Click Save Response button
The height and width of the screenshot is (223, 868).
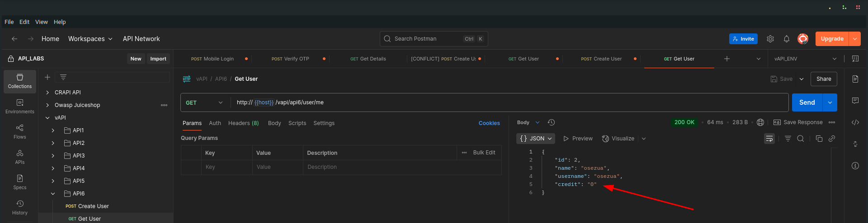point(798,122)
